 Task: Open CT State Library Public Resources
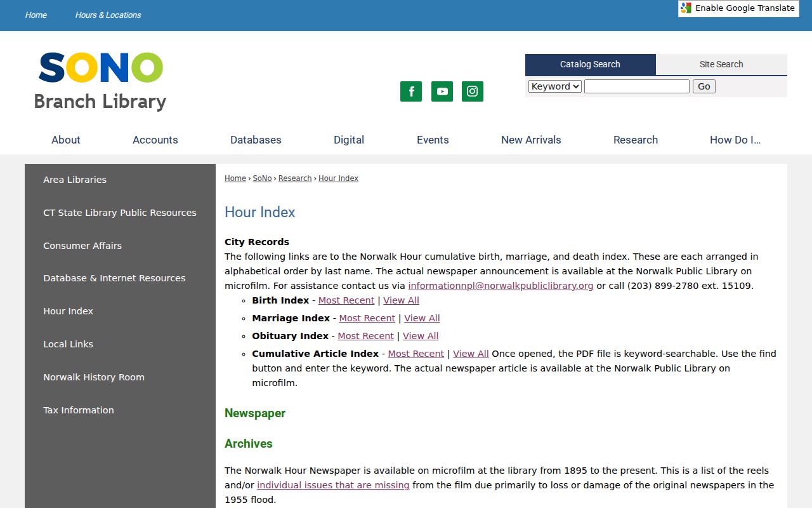(121, 213)
